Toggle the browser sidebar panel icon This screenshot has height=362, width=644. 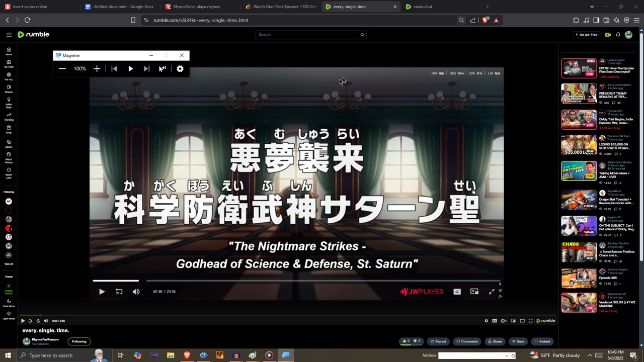596,20
